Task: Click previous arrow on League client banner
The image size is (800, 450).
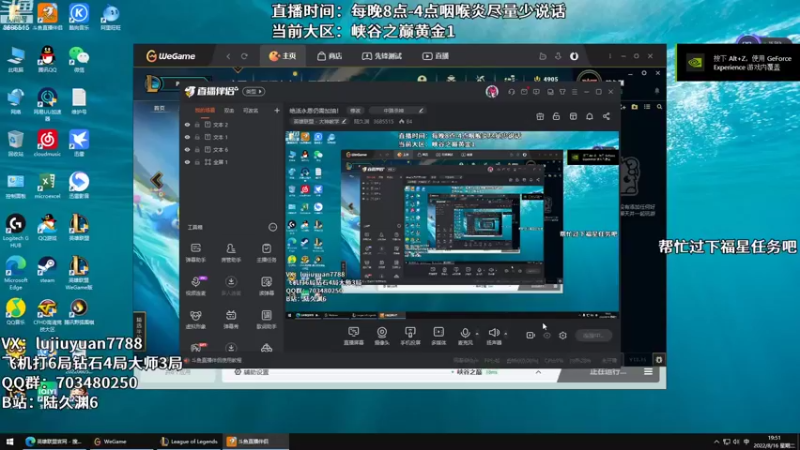Action: coord(157,180)
